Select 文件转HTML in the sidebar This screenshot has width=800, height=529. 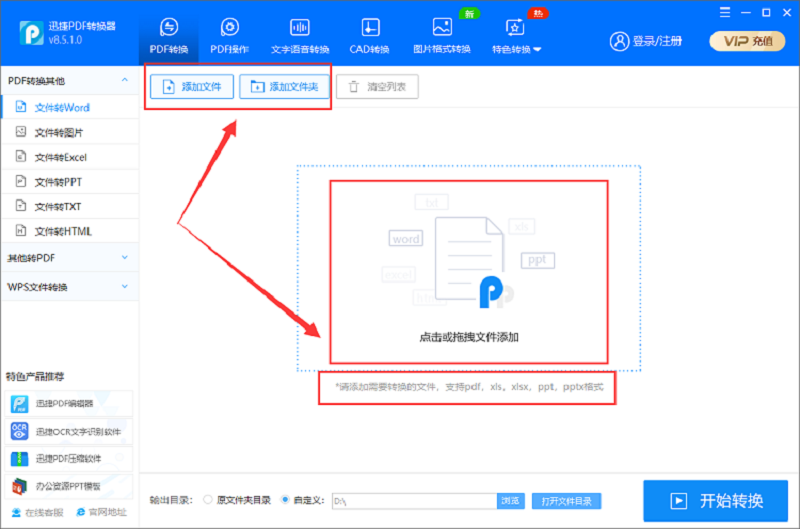click(70, 231)
